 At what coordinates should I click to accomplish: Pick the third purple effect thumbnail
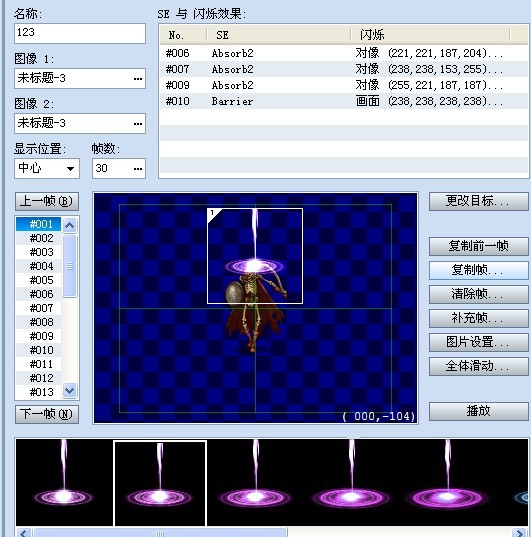(256, 482)
